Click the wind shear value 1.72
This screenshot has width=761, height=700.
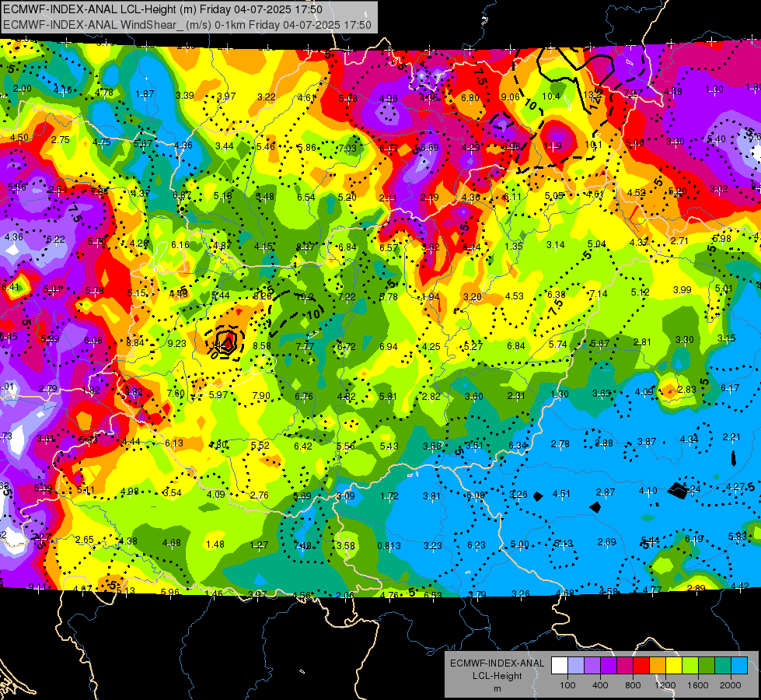(x=389, y=495)
